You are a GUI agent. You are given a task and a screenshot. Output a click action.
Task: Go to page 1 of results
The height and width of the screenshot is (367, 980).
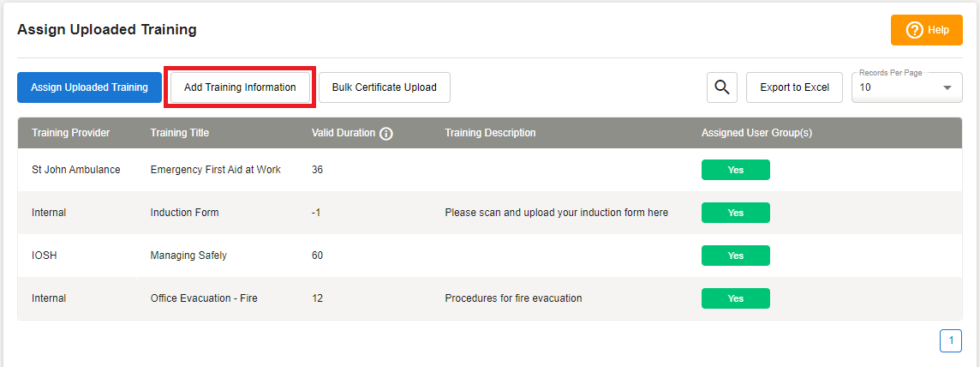pos(950,340)
